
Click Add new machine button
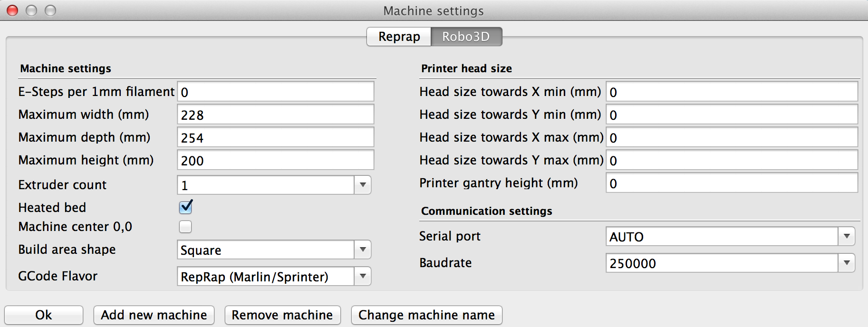[x=154, y=315]
